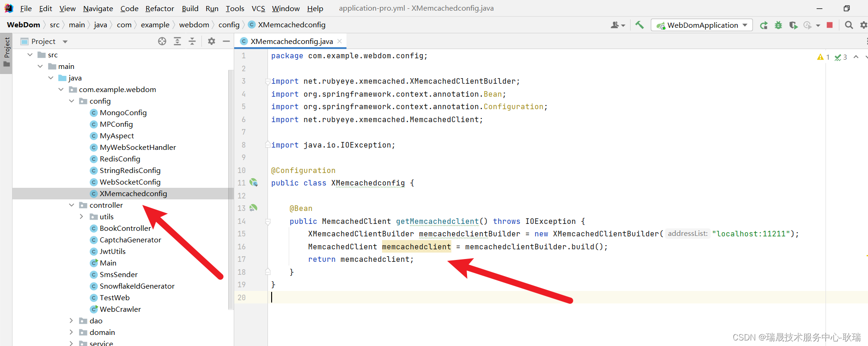This screenshot has height=346, width=868.
Task: Click the Spring bean gutter icon line 11
Action: point(254,183)
